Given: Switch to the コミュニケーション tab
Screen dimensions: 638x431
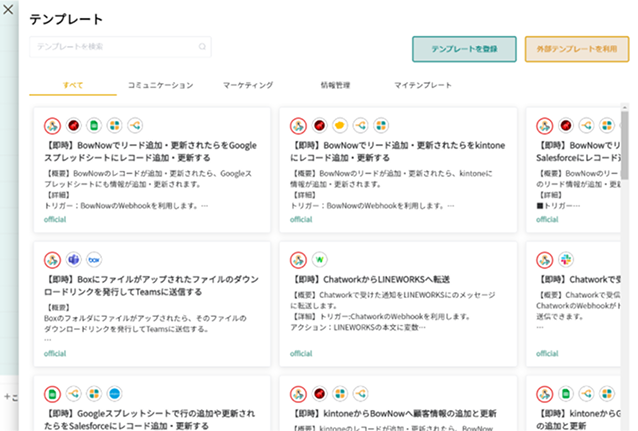Looking at the screenshot, I should tap(160, 85).
